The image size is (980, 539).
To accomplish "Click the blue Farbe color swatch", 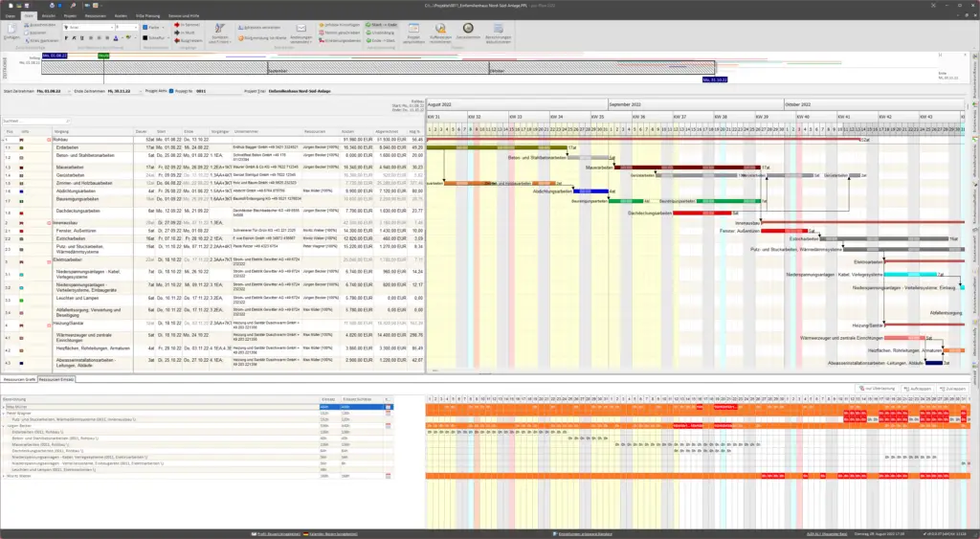I will click(x=145, y=28).
